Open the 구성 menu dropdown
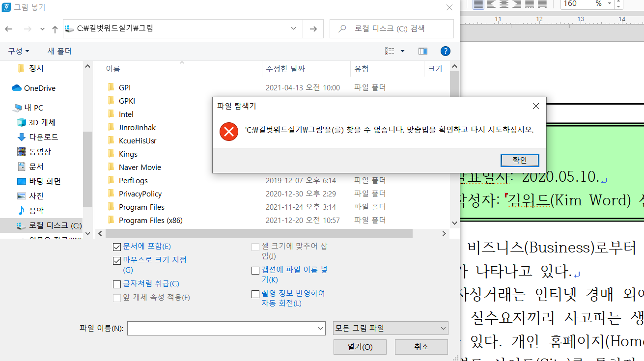This screenshot has height=361, width=644. (x=19, y=51)
